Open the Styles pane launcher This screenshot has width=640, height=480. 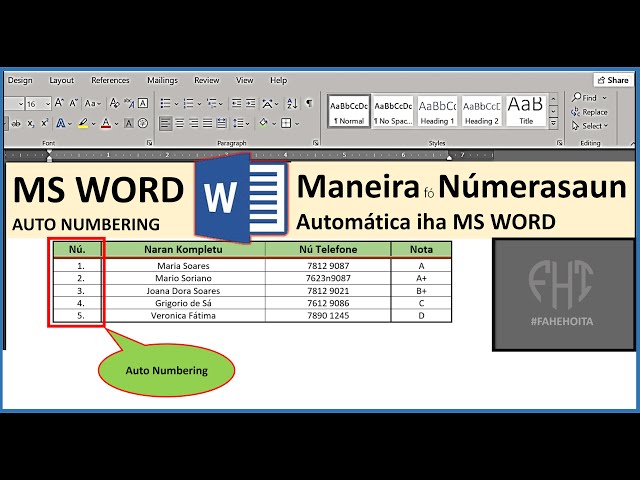pyautogui.click(x=560, y=143)
